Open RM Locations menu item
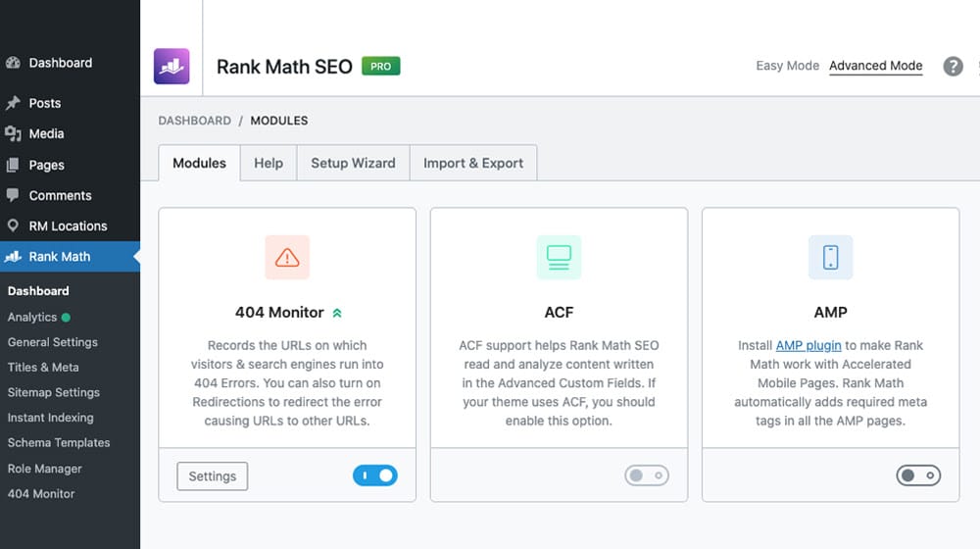 click(70, 226)
